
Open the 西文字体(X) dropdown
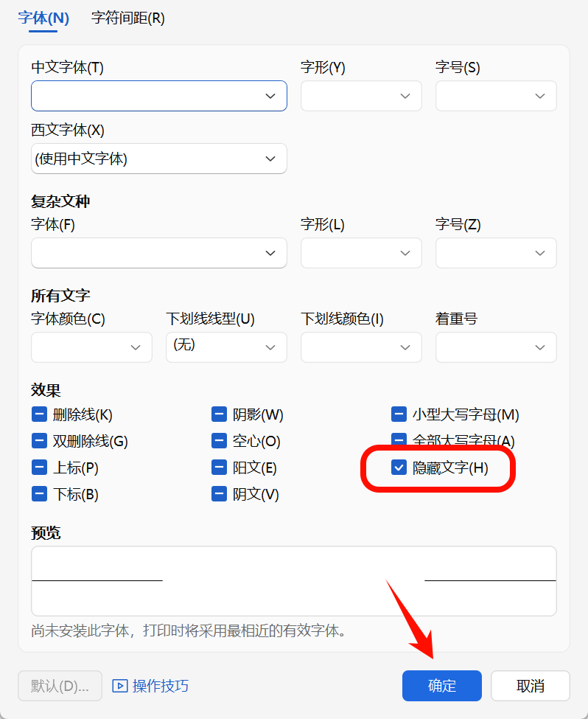[x=159, y=159]
